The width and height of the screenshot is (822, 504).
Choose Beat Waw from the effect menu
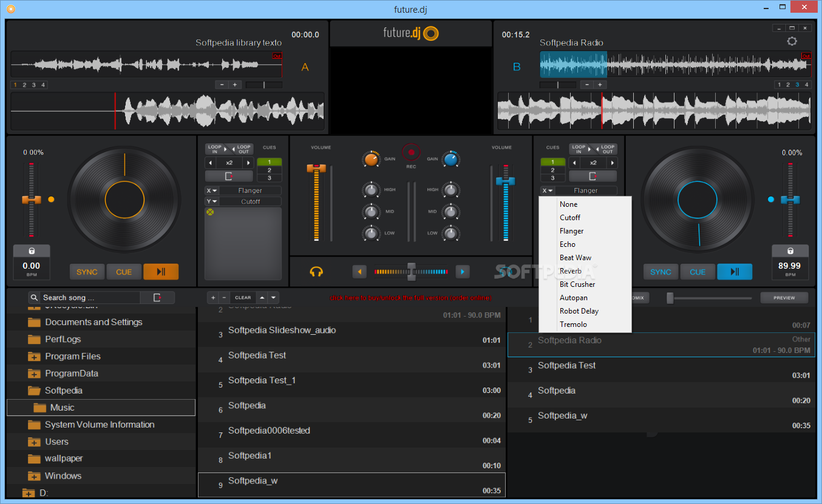(585, 258)
